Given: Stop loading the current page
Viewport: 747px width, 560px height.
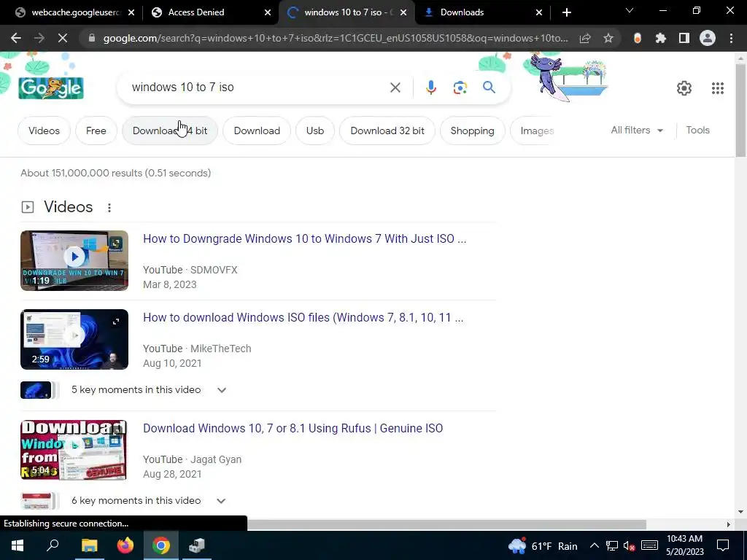Looking at the screenshot, I should coord(63,39).
